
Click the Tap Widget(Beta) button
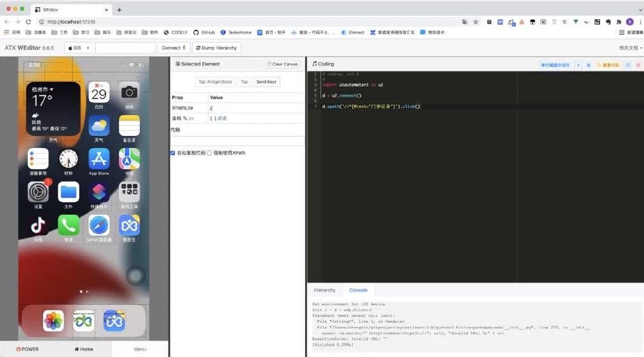(216, 82)
